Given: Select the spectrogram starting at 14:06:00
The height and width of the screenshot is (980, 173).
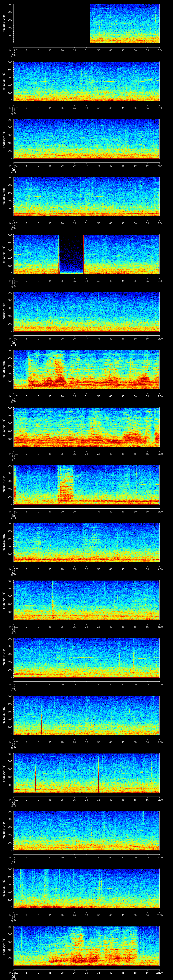Looking at the screenshot, I should 87,139.
